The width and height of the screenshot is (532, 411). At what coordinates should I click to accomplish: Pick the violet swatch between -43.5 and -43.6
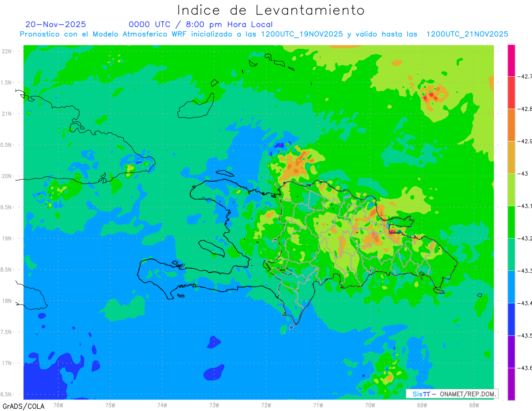pos(511,352)
